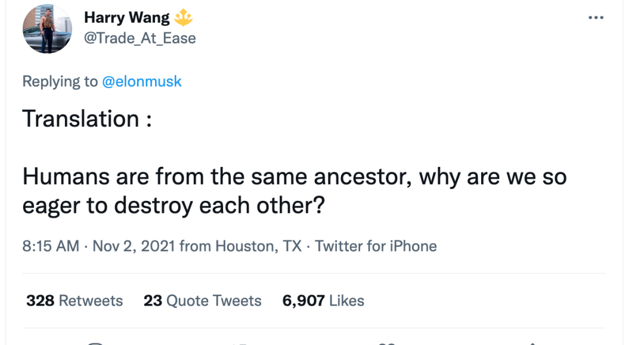Show the 6,907 Likes list

click(323, 301)
